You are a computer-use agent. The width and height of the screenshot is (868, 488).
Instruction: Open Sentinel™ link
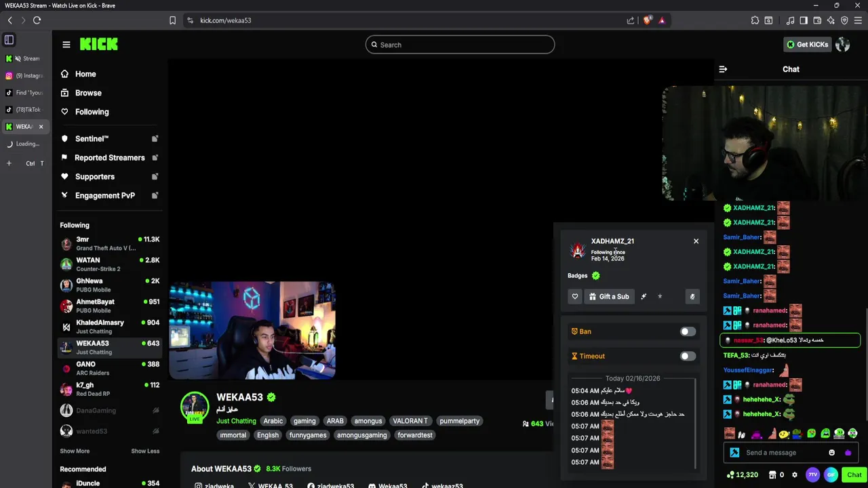coord(108,139)
